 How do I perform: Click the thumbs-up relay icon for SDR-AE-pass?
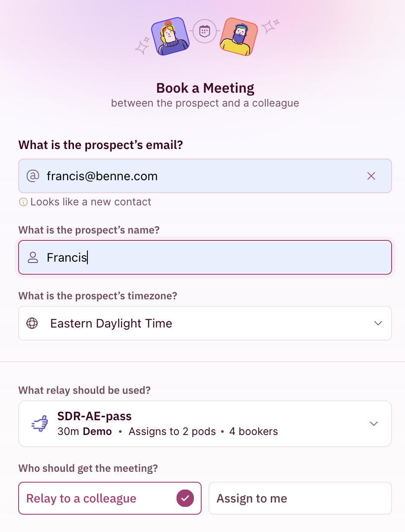(x=40, y=424)
